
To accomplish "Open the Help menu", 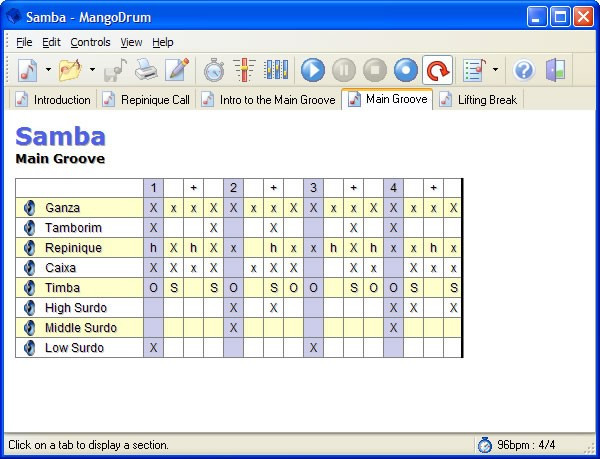I will pyautogui.click(x=163, y=42).
